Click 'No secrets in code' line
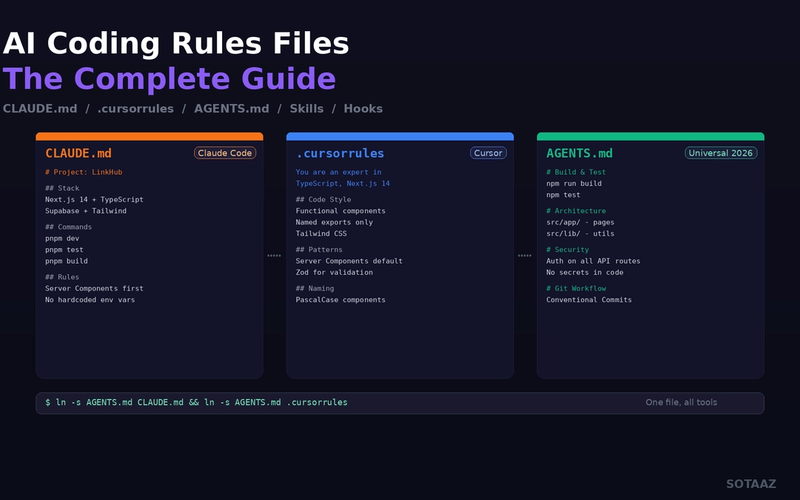Screen dimensions: 800x500 click(585, 272)
